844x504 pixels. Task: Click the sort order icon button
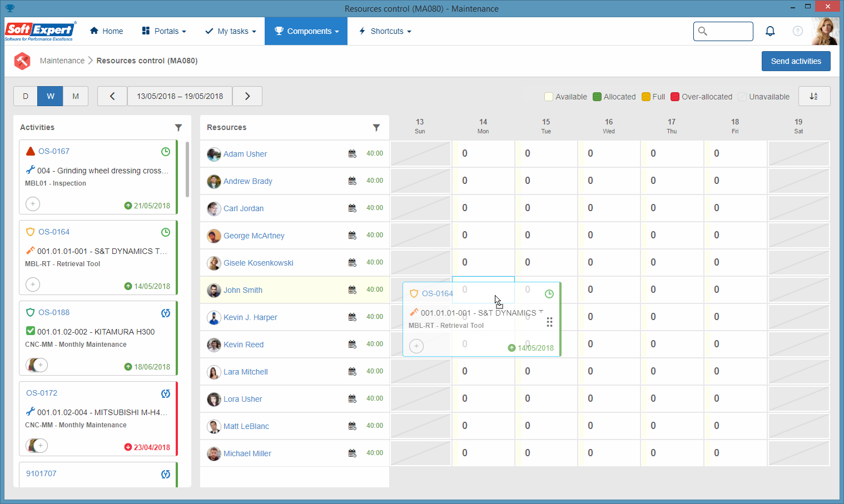[814, 96]
